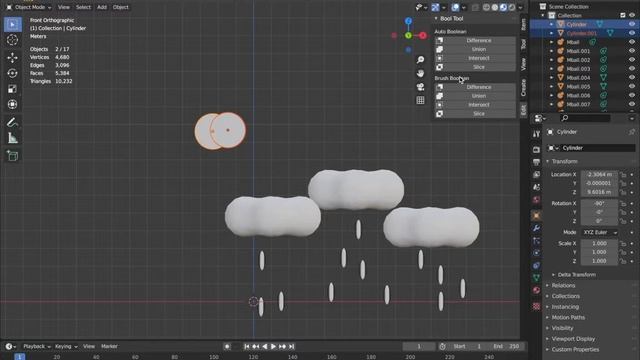The width and height of the screenshot is (640, 360).
Task: Open the XYZ Euler rotation mode dropdown
Action: (x=600, y=232)
